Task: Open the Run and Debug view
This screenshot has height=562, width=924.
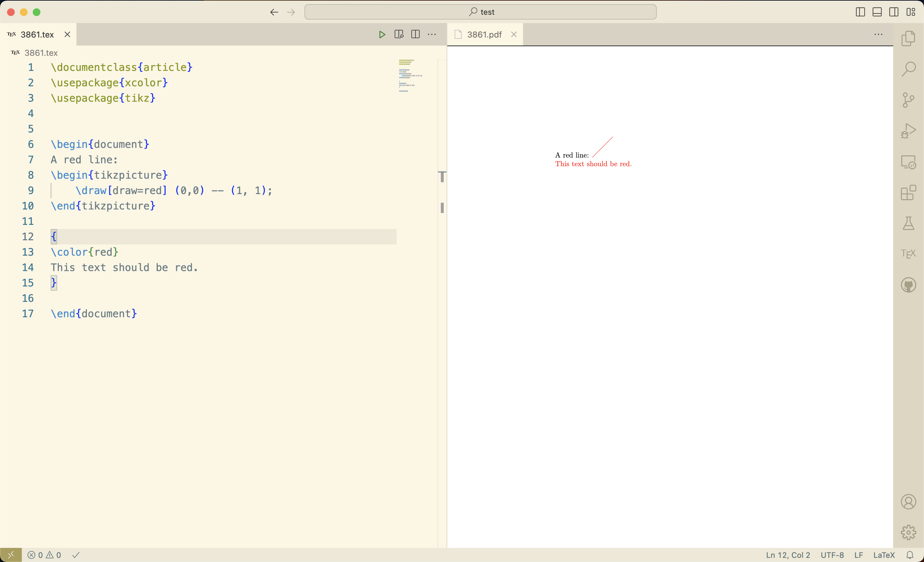Action: (x=908, y=131)
